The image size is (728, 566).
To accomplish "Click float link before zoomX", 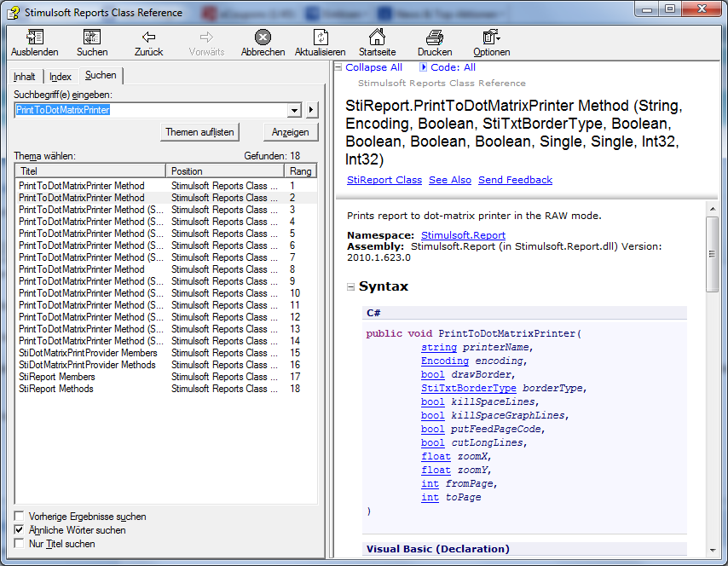I will (x=436, y=456).
